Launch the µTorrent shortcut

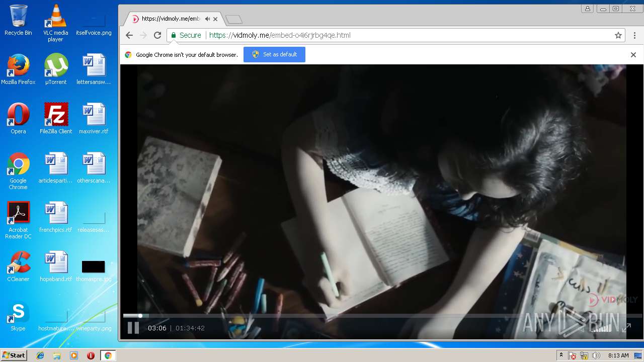55,69
